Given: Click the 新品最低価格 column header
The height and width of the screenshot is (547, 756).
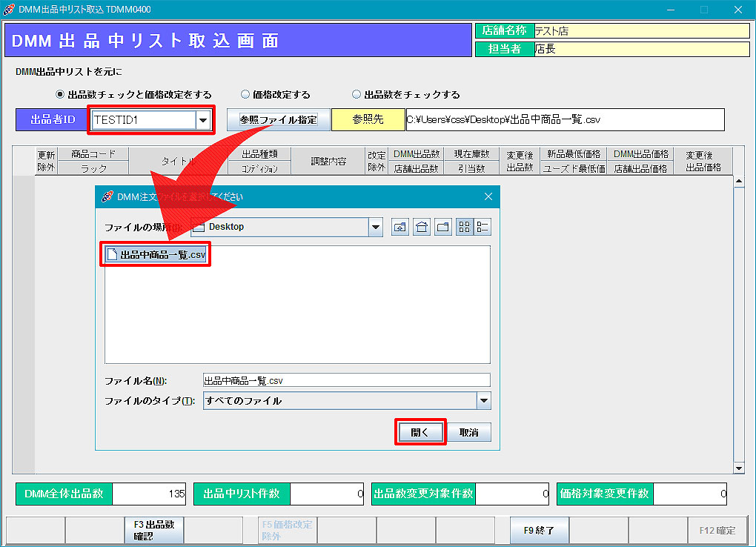Looking at the screenshot, I should (574, 154).
